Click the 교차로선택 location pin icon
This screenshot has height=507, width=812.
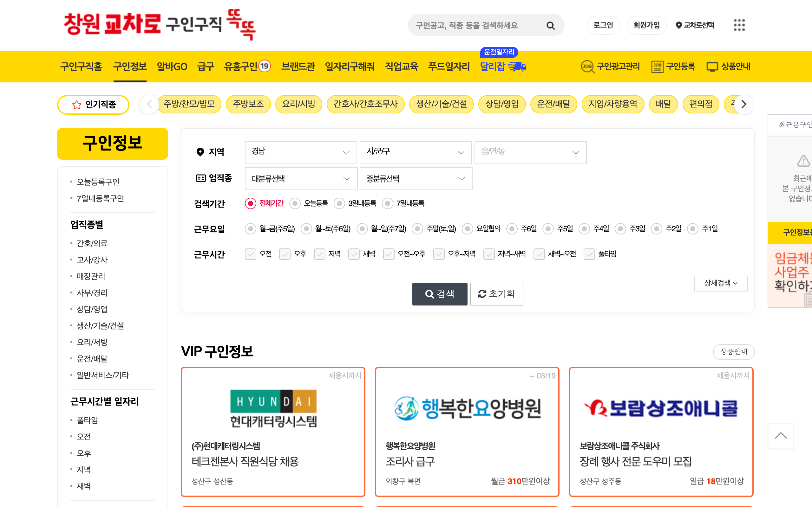pyautogui.click(x=678, y=25)
